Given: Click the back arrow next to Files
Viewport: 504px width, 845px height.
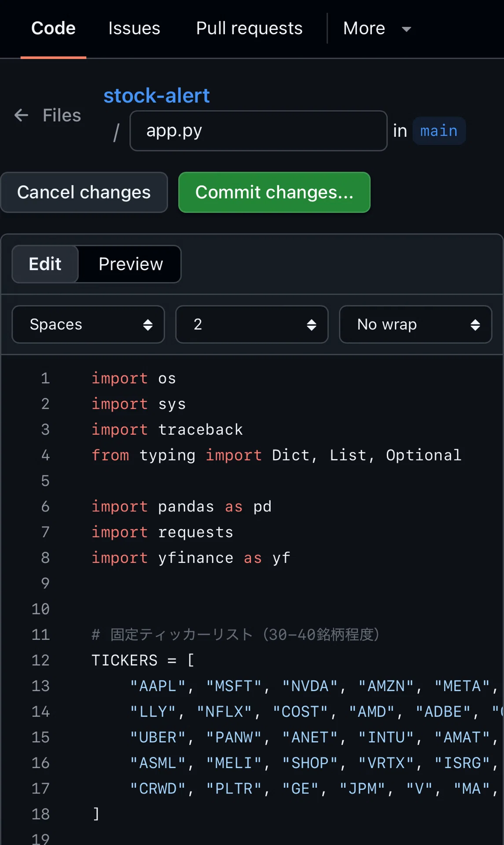Looking at the screenshot, I should tap(21, 115).
